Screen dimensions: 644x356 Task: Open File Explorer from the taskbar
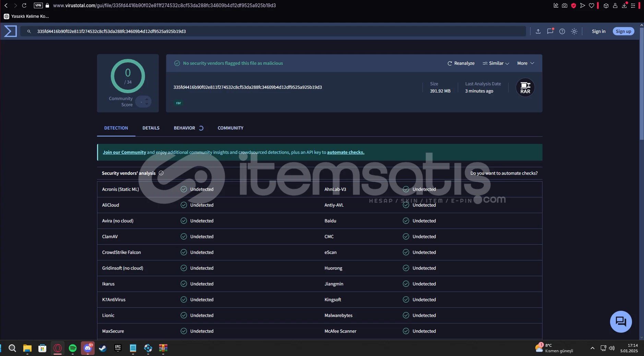[27, 348]
